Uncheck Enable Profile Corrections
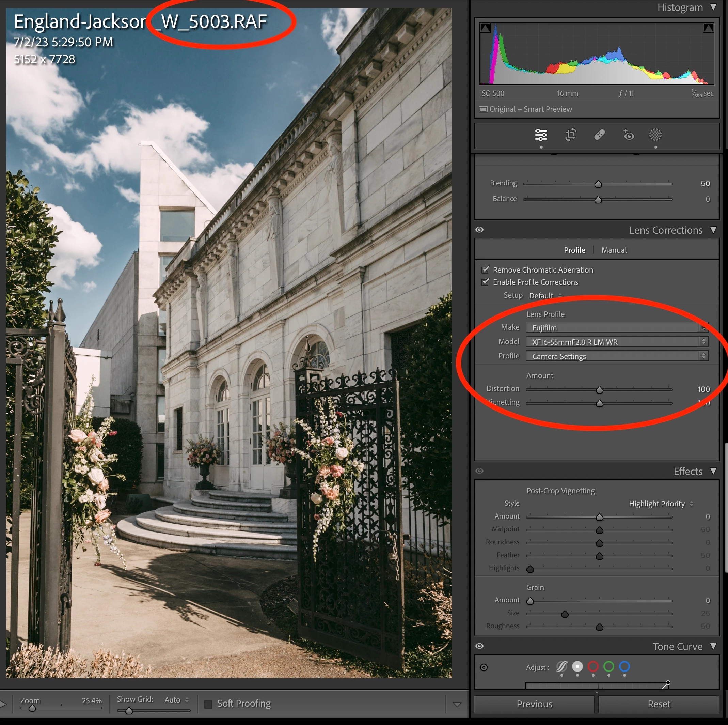 (x=485, y=282)
